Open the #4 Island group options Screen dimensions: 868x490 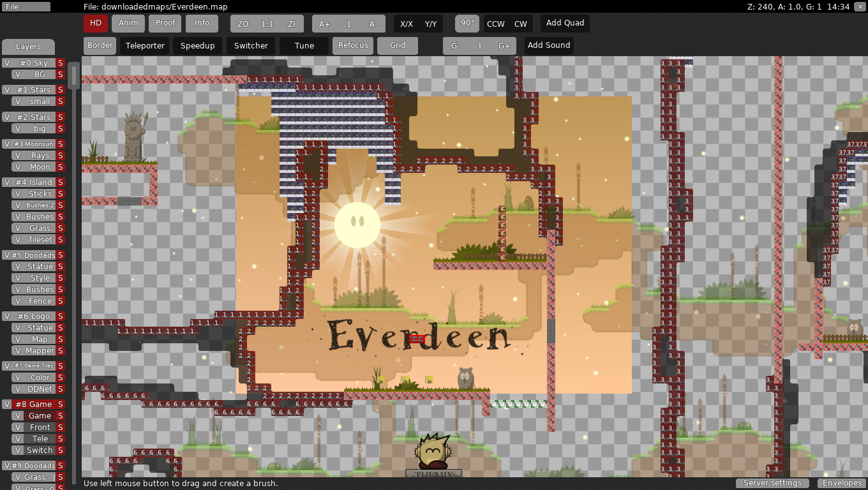coord(33,182)
